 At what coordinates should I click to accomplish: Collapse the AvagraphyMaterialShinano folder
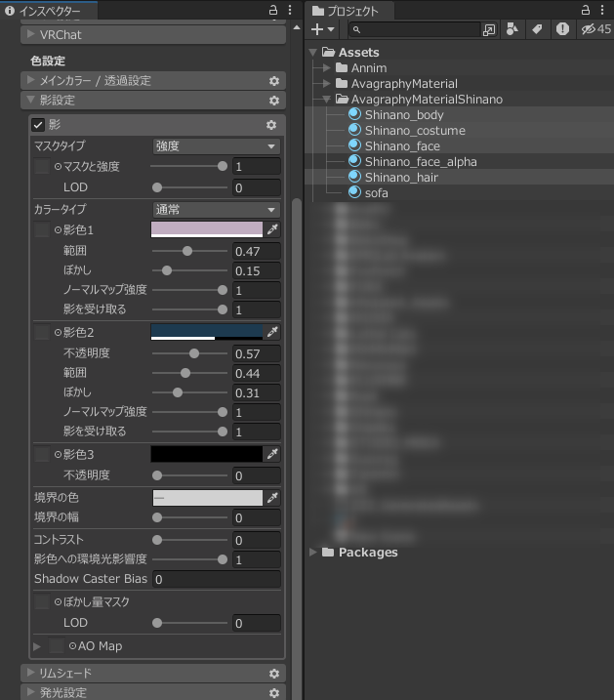pyautogui.click(x=327, y=100)
